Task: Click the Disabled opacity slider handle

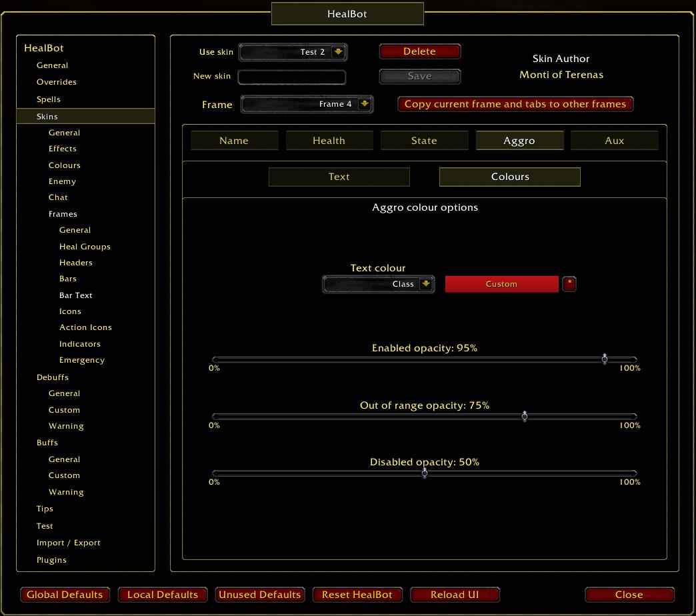Action: pos(425,473)
